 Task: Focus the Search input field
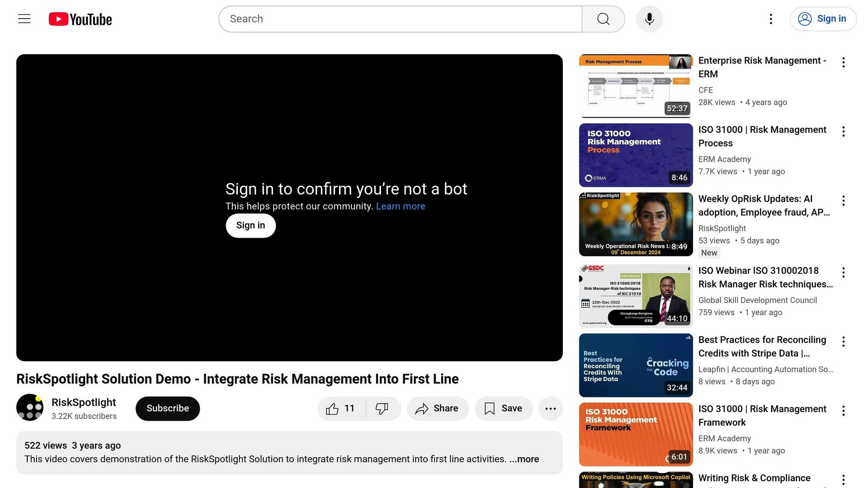400,19
